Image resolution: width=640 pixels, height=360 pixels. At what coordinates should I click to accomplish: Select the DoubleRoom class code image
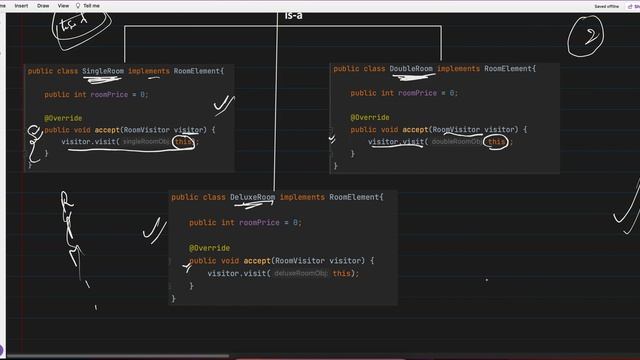[x=444, y=118]
